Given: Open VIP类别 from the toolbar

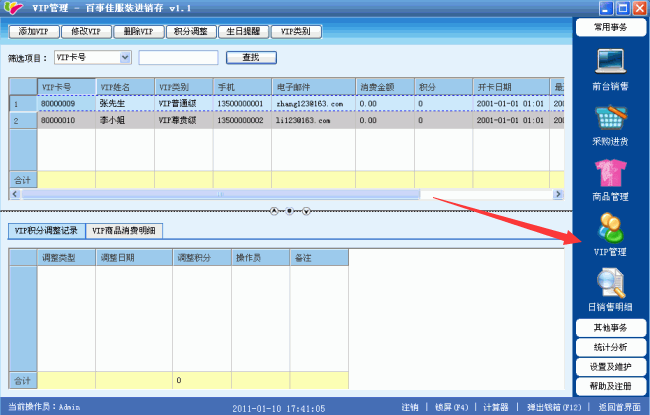Looking at the screenshot, I should point(296,32).
